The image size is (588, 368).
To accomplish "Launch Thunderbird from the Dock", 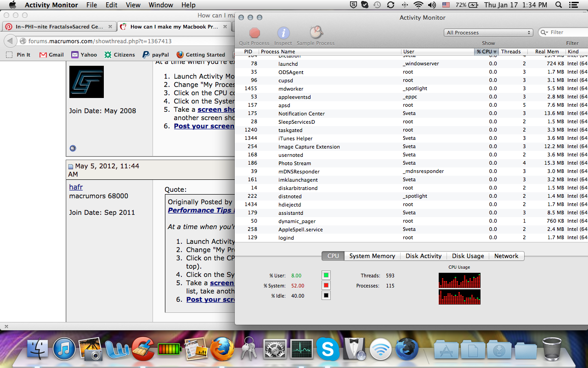I will pyautogui.click(x=407, y=349).
